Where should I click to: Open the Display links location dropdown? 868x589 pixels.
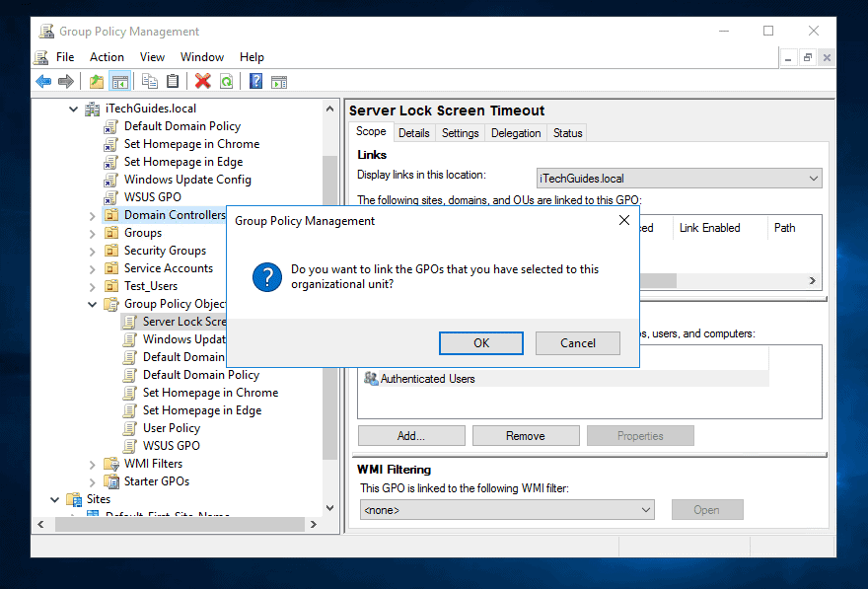pyautogui.click(x=813, y=179)
